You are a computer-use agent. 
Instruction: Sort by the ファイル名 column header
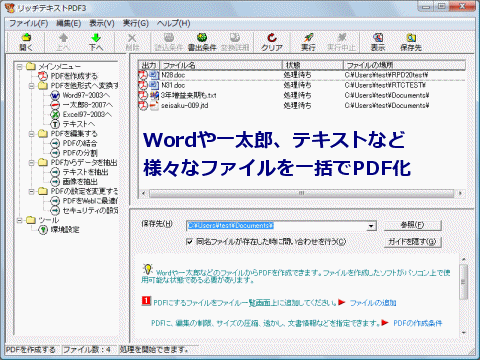pos(221,65)
